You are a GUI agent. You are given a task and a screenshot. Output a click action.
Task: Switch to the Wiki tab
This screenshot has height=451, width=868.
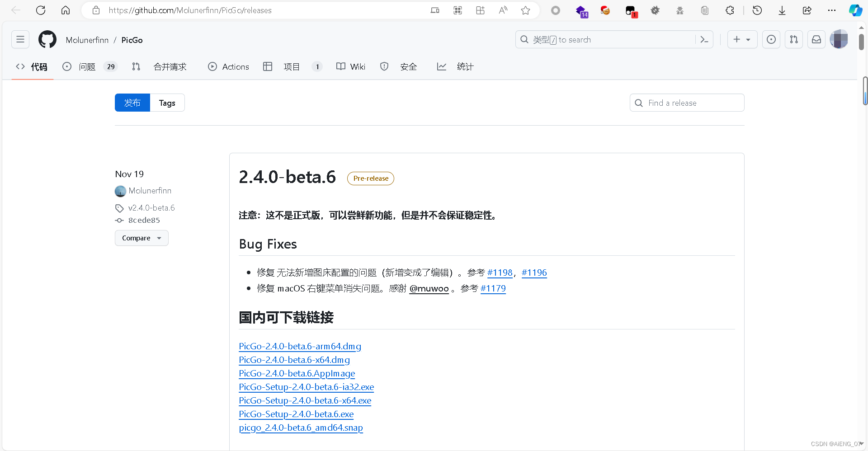(351, 66)
